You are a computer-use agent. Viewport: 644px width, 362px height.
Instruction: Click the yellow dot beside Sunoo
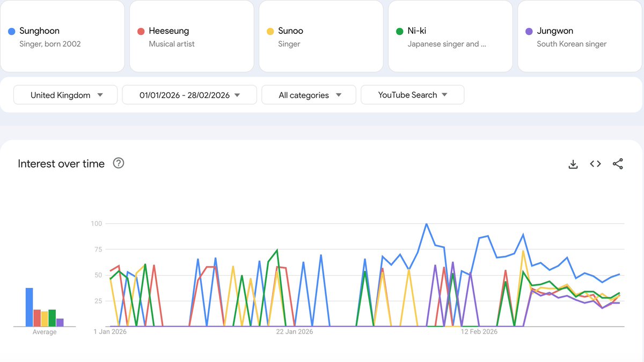coord(270,31)
